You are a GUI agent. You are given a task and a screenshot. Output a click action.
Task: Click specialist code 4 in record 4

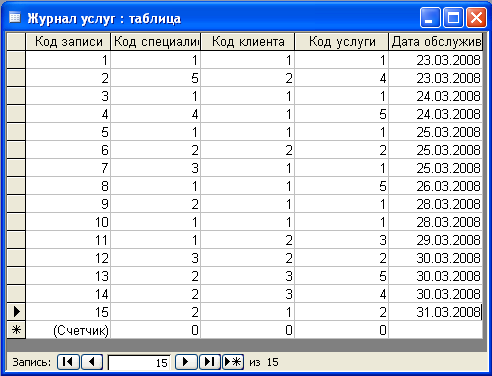pyautogui.click(x=156, y=114)
